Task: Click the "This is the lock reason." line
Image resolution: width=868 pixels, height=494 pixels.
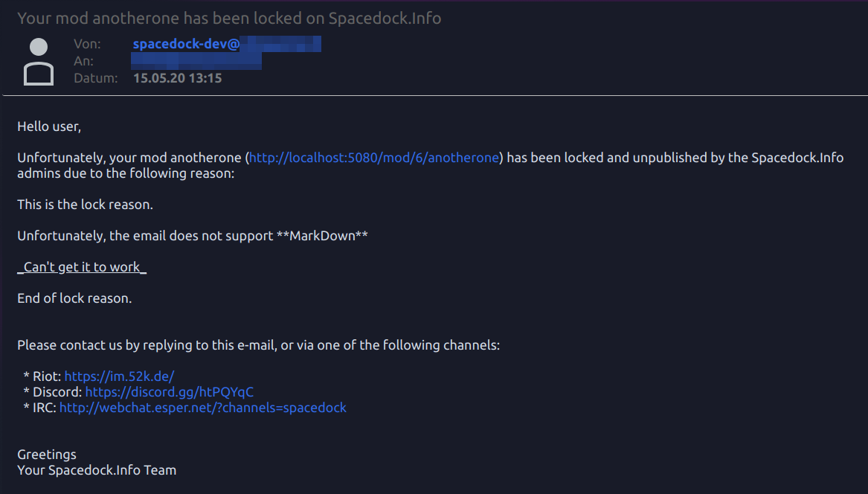Action: coord(85,205)
